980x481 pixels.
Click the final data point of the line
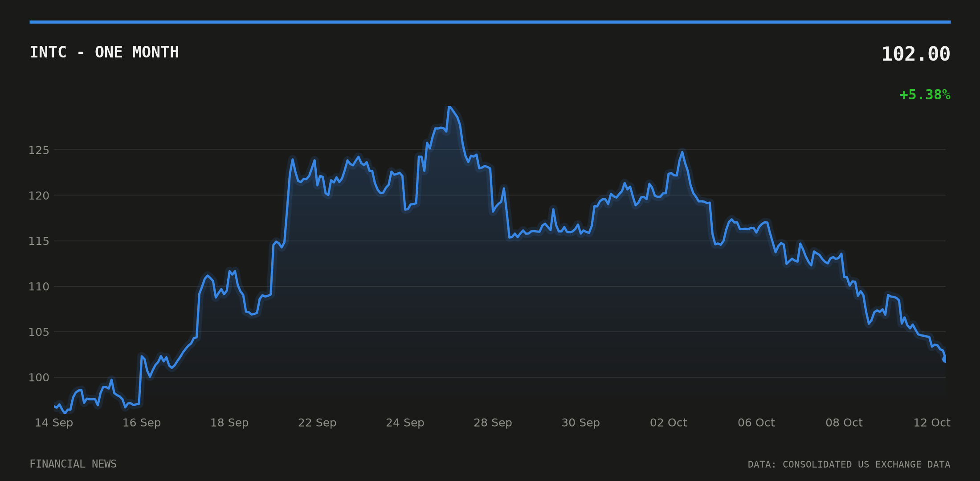pos(945,359)
